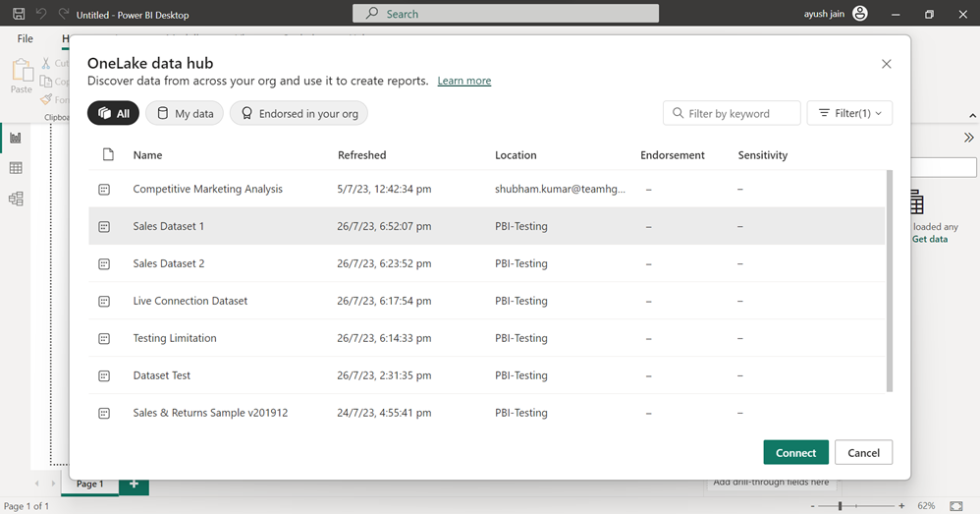The height and width of the screenshot is (514, 980).
Task: Click fit to page icon in status bar
Action: coord(956,506)
